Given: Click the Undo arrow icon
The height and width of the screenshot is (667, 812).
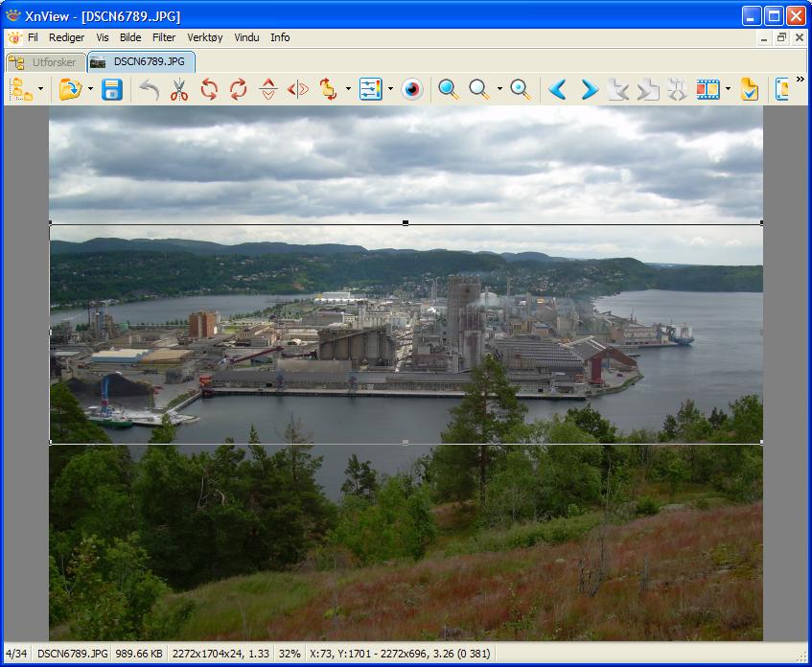Looking at the screenshot, I should tap(150, 89).
